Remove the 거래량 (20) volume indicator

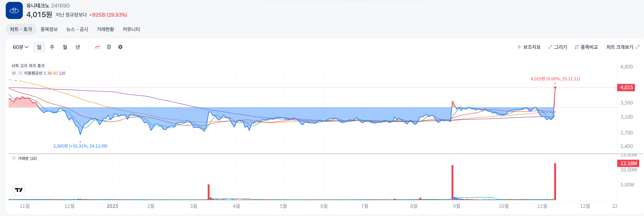[x=14, y=158]
